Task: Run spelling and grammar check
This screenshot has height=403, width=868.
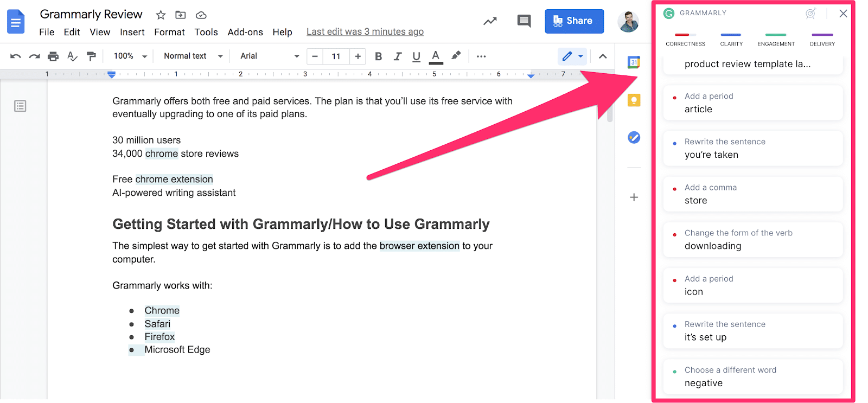Action: click(72, 56)
